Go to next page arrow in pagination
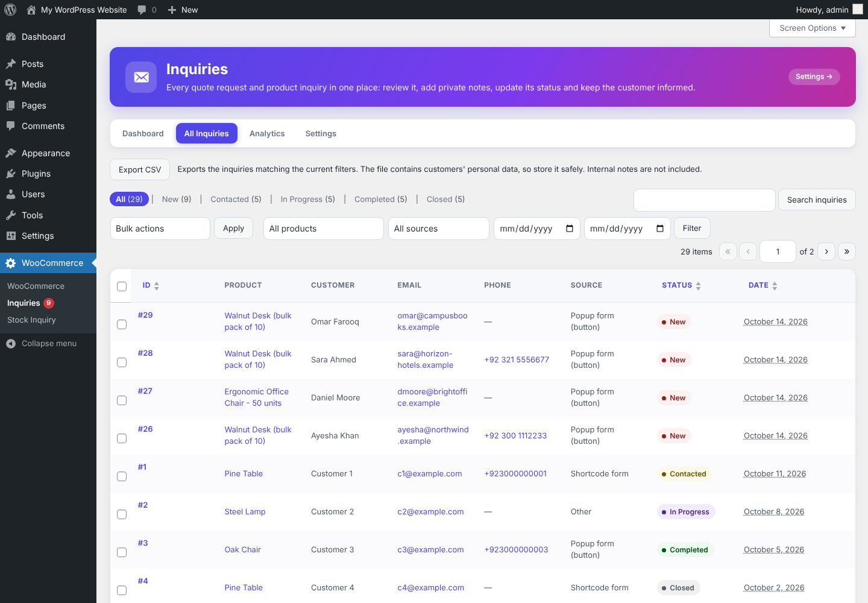868x603 pixels. [826, 251]
